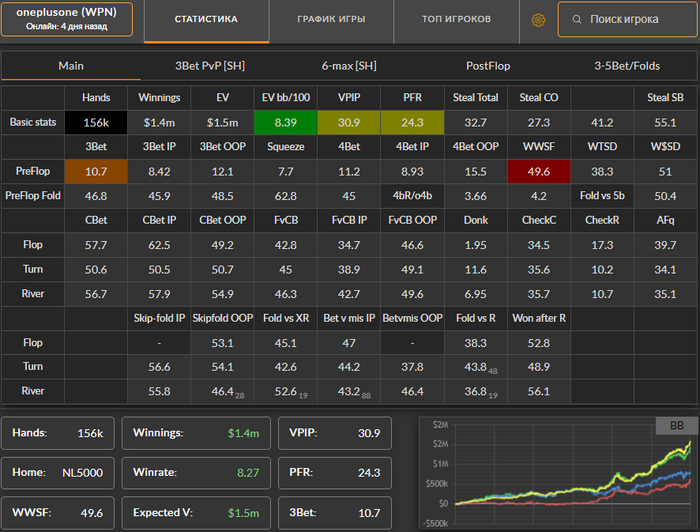Open the settings gear icon

pyautogui.click(x=538, y=20)
